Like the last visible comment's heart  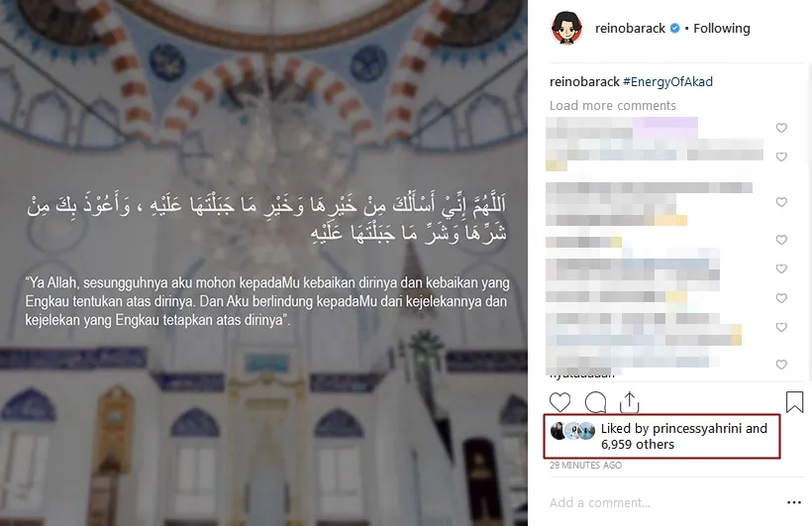781,365
